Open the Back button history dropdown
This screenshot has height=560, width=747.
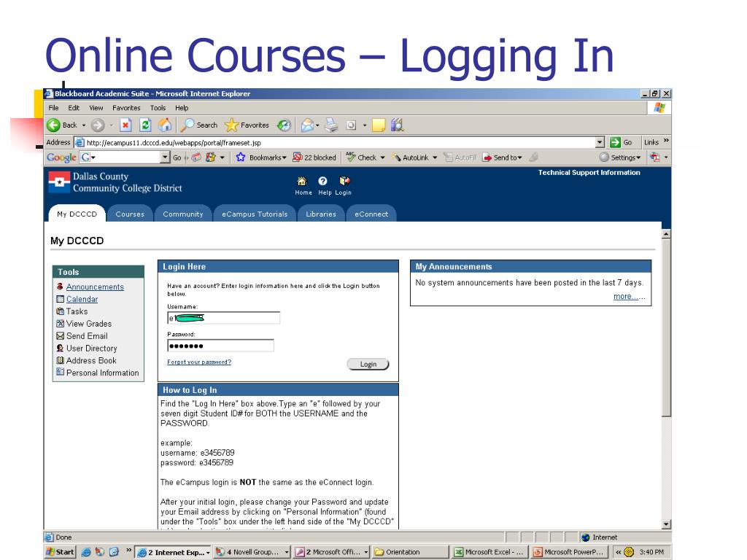coord(84,125)
